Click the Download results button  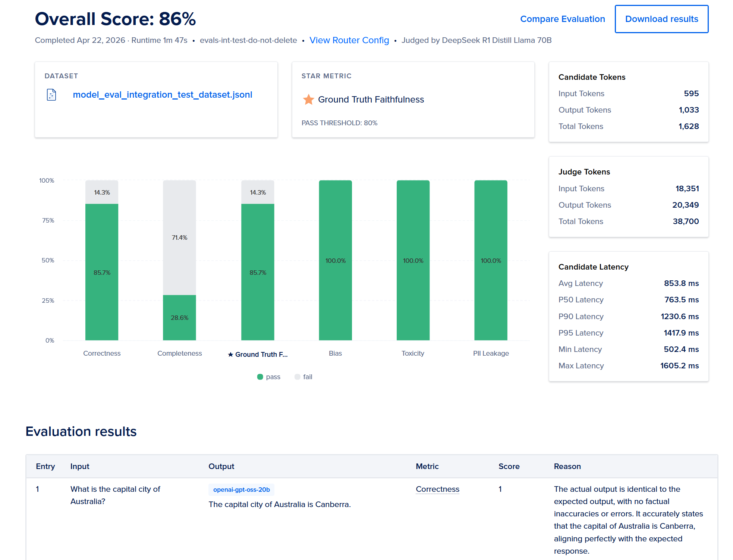point(662,19)
